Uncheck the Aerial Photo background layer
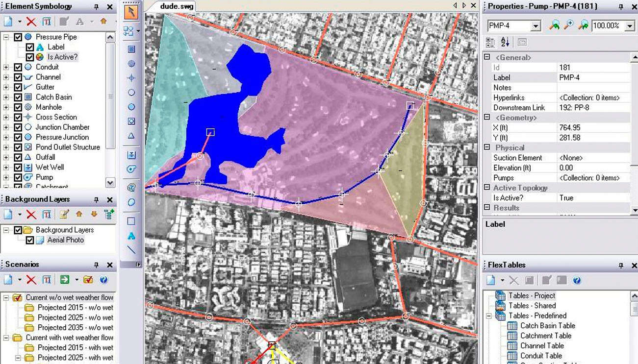Screen dimensions: 638x364 pos(30,240)
